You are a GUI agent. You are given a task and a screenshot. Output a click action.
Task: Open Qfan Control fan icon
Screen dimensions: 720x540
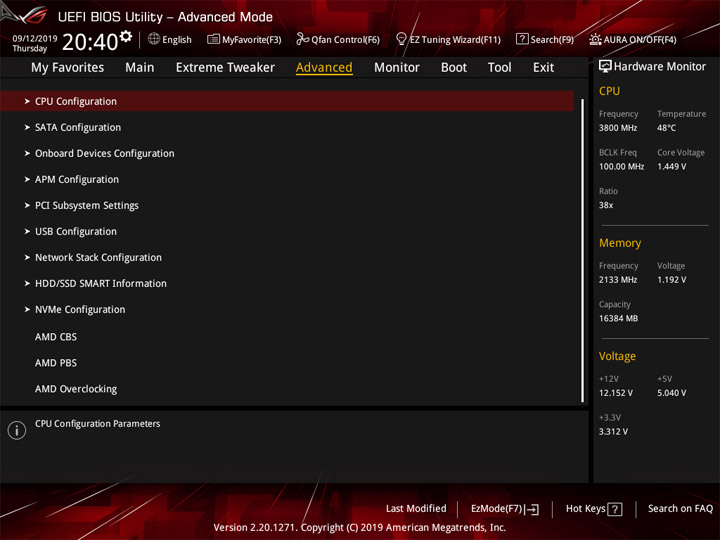pyautogui.click(x=302, y=39)
